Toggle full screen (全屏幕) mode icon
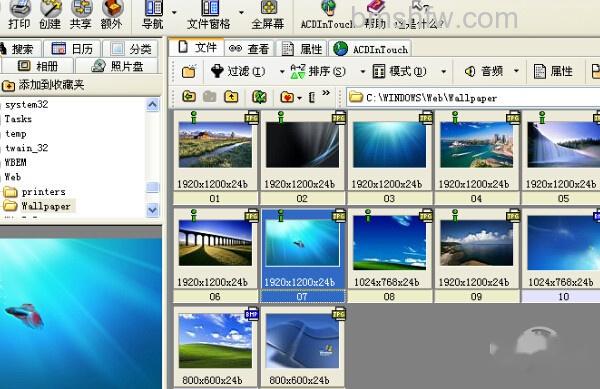Screen dimensions: 600x389 [x=268, y=15]
